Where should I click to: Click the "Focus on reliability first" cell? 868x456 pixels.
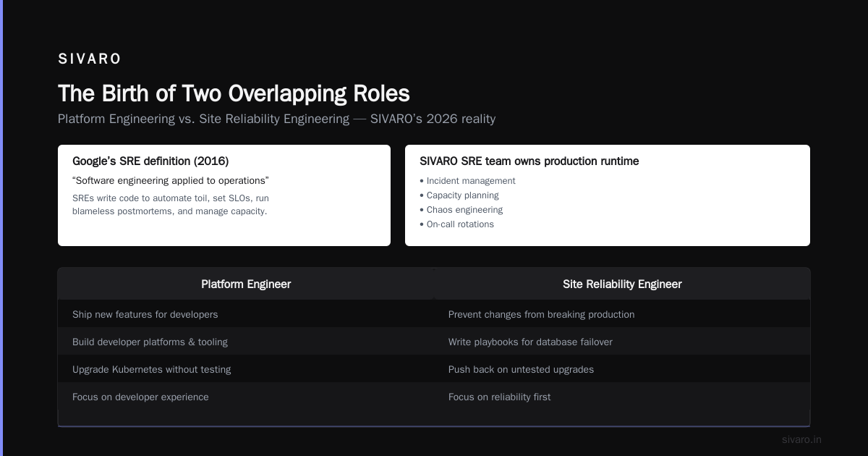click(x=622, y=397)
